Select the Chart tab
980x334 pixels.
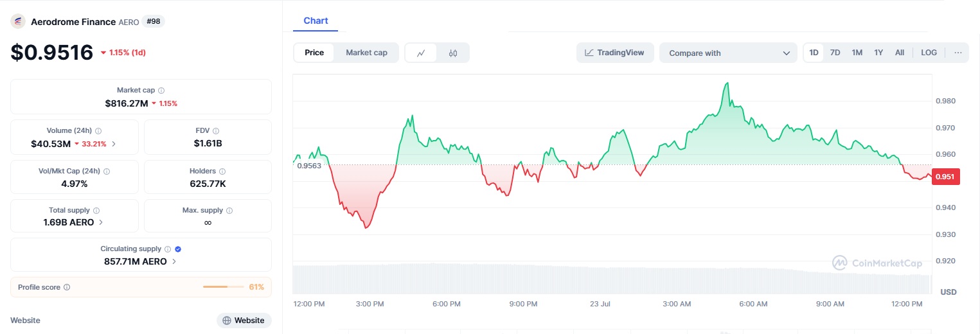(x=316, y=21)
